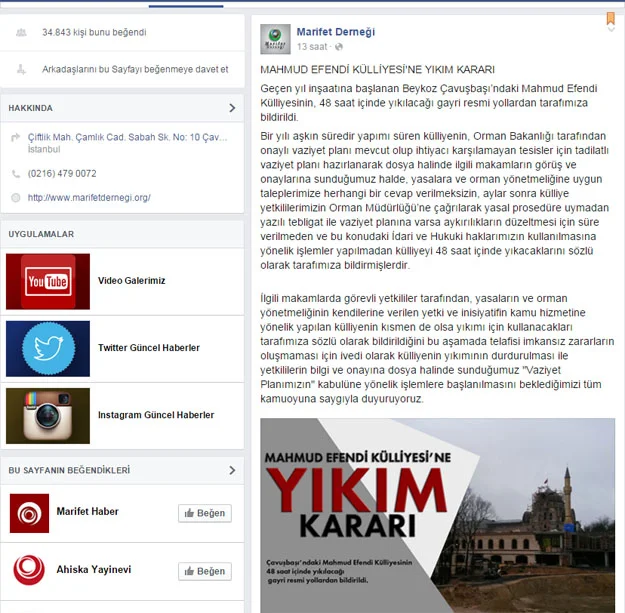Expand the Hakkında section arrow
This screenshot has height=613, width=625.
[232, 108]
